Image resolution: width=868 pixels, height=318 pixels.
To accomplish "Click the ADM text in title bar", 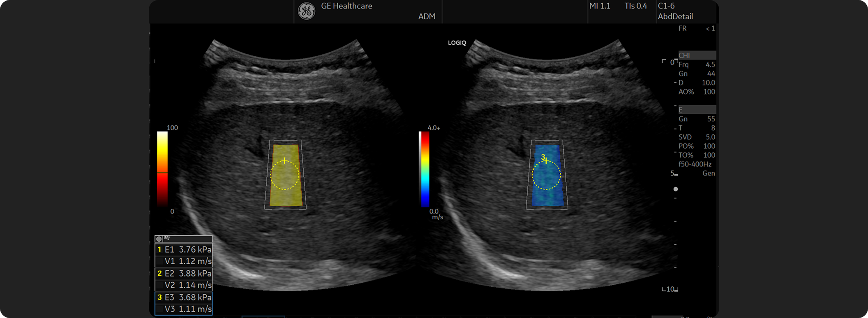I will (427, 16).
